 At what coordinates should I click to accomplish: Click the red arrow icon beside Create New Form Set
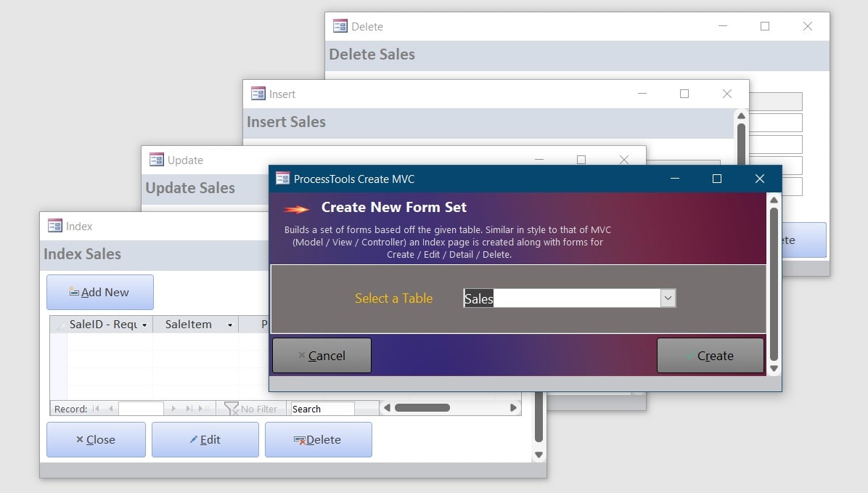(x=296, y=208)
